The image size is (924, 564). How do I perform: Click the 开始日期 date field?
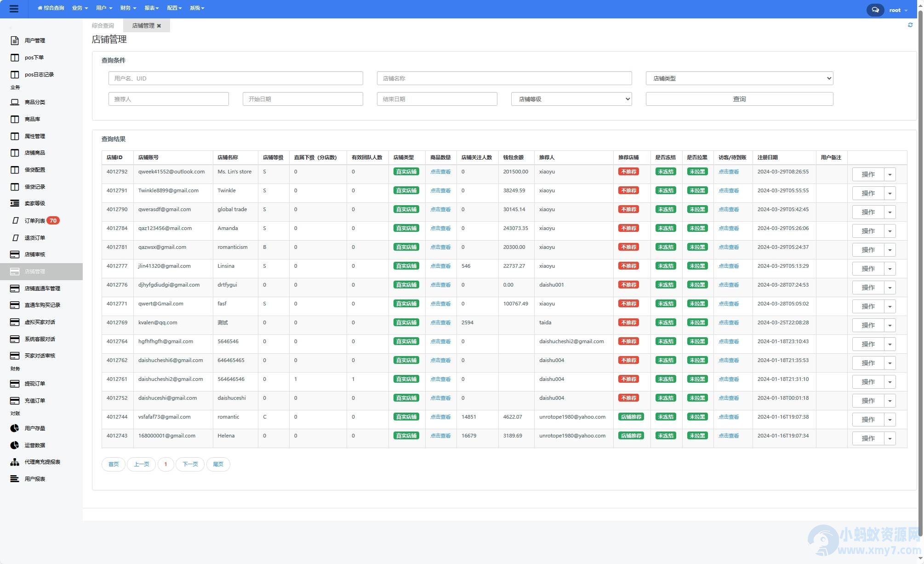pyautogui.click(x=302, y=99)
